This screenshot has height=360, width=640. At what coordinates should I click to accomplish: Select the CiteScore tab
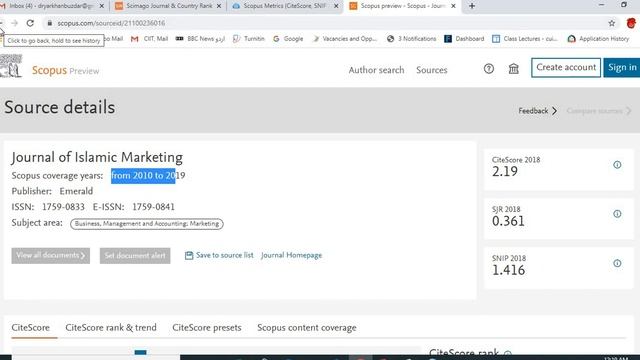click(31, 328)
